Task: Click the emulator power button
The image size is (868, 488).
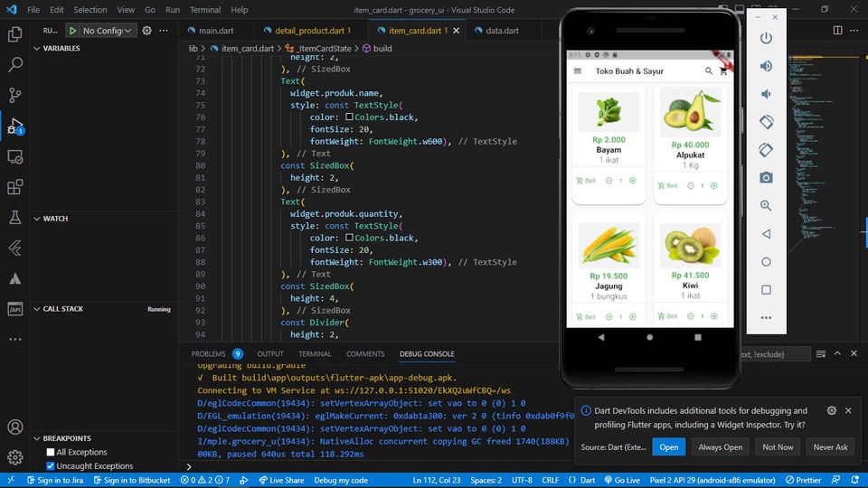Action: 766,38
